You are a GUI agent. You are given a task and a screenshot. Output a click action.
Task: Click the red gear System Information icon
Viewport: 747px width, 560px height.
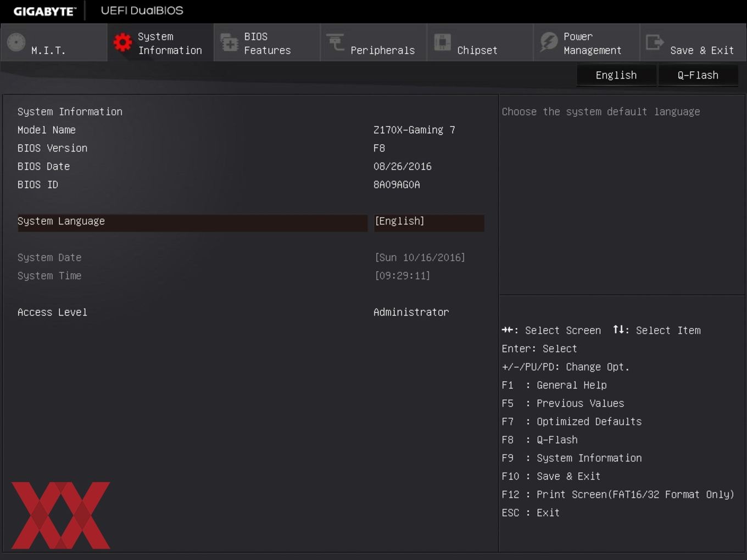(122, 42)
